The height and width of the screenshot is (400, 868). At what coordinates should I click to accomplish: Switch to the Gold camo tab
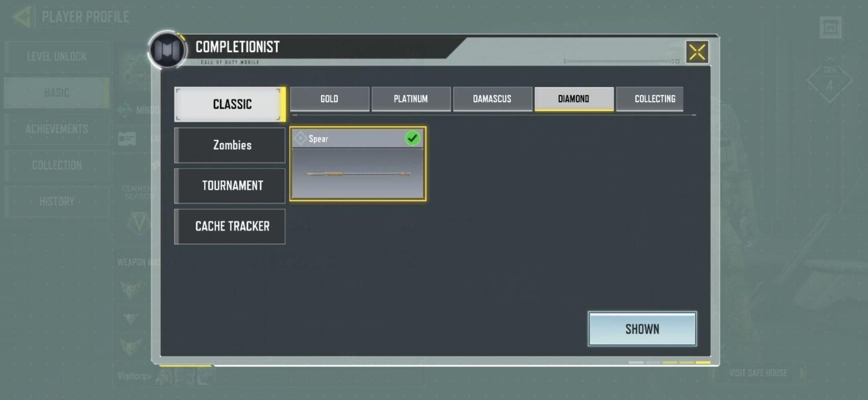[x=329, y=99]
